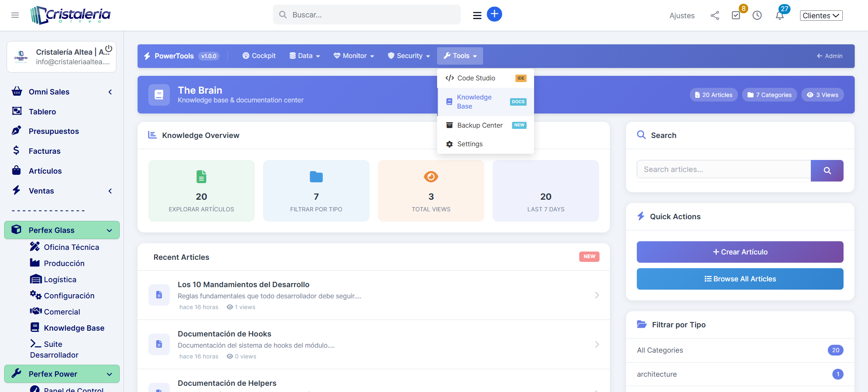Open the Artículos shopping bag icon

tap(17, 171)
